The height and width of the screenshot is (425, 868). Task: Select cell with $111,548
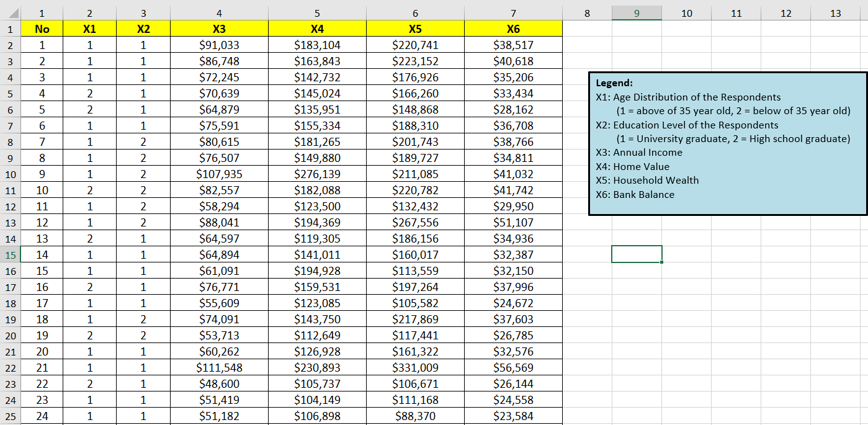[x=219, y=367]
